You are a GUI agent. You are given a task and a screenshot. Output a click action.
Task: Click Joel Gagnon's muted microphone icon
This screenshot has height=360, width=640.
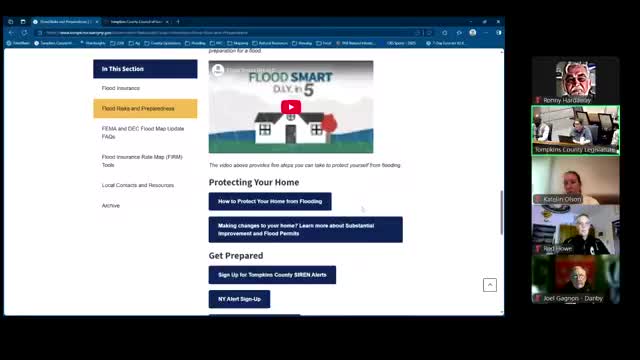coord(538,298)
